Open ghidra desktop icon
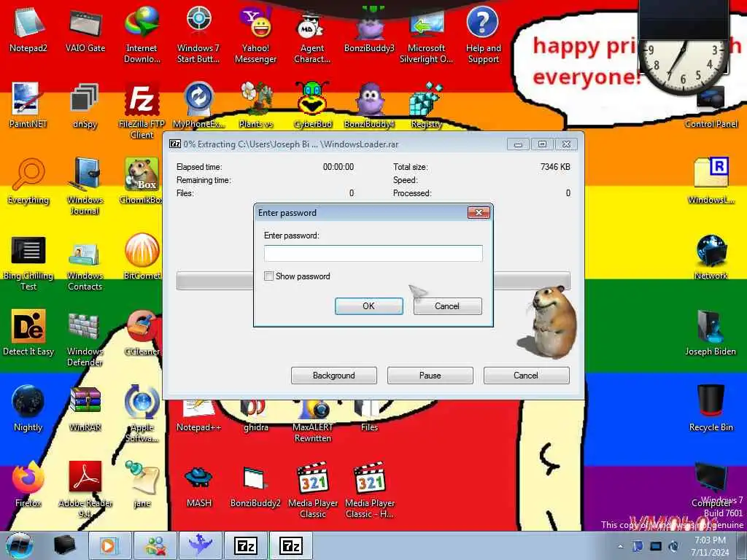 [256, 416]
